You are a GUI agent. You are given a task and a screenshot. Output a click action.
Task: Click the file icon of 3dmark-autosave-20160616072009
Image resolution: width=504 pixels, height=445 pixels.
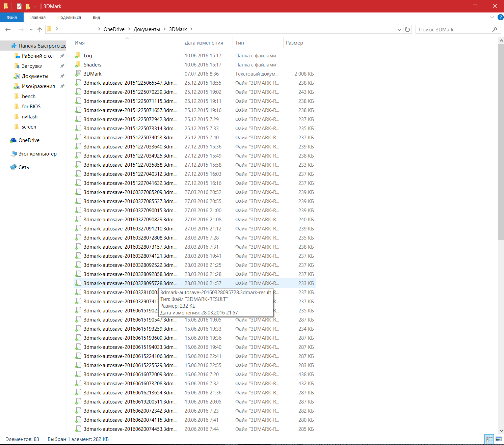[x=78, y=374]
